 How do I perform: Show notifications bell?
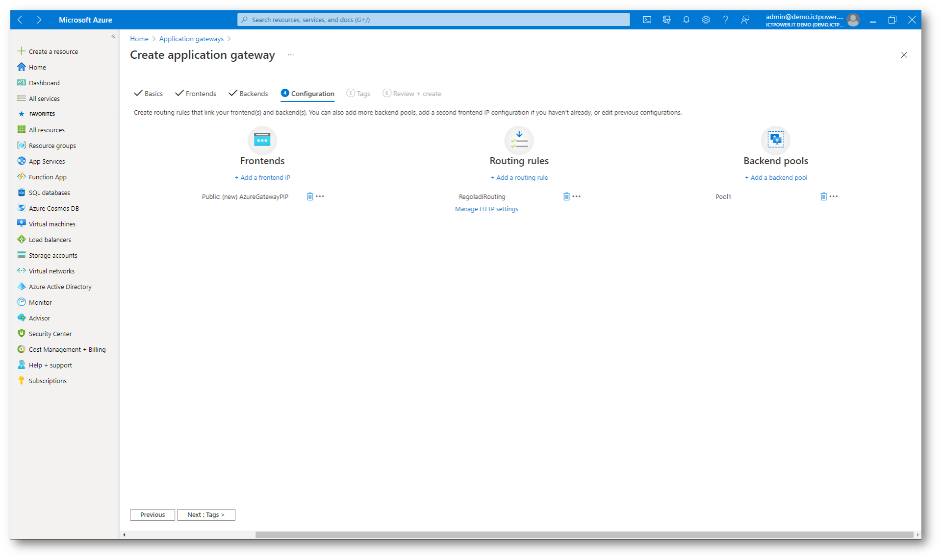(x=686, y=20)
